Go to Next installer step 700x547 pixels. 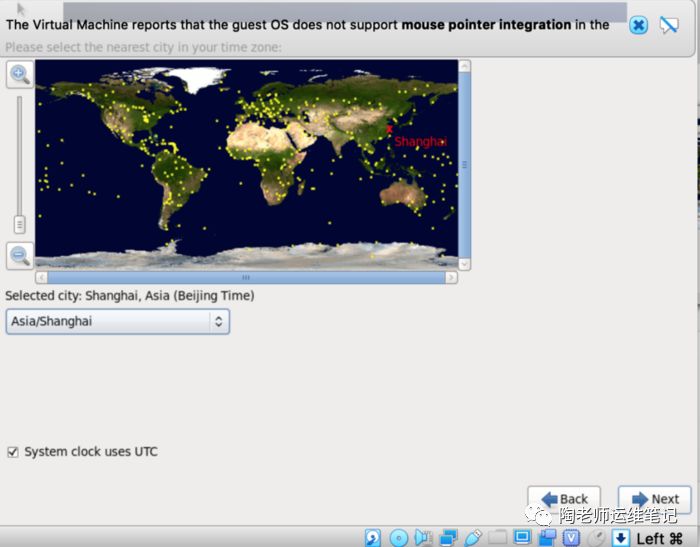pos(654,499)
